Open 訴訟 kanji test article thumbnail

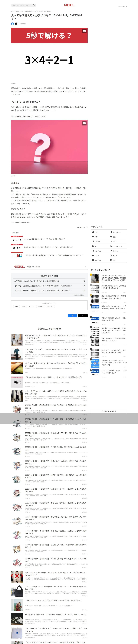coord(17,382)
